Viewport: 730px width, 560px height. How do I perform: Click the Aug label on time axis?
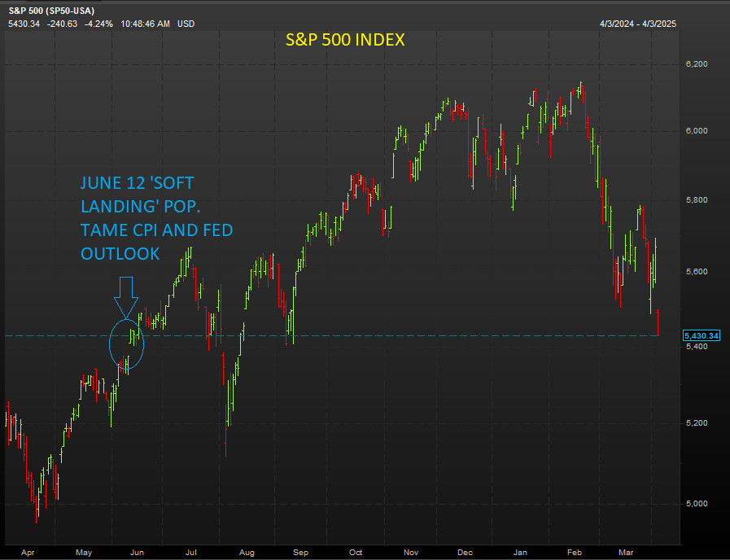[247, 553]
